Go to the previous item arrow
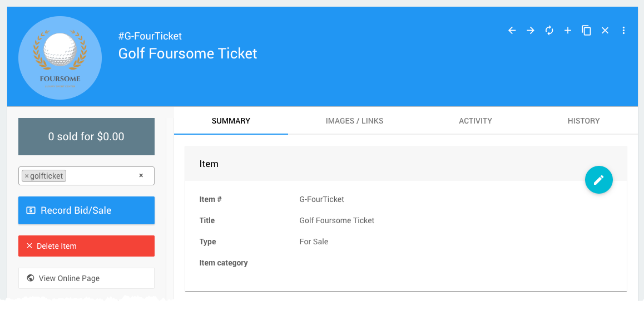Viewport: 644px width, 315px height. click(x=512, y=31)
